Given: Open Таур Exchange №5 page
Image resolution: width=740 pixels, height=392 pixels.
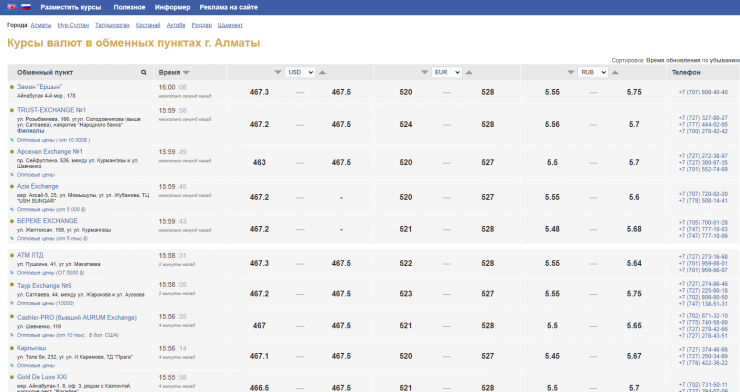Looking at the screenshot, I should click(44, 285).
